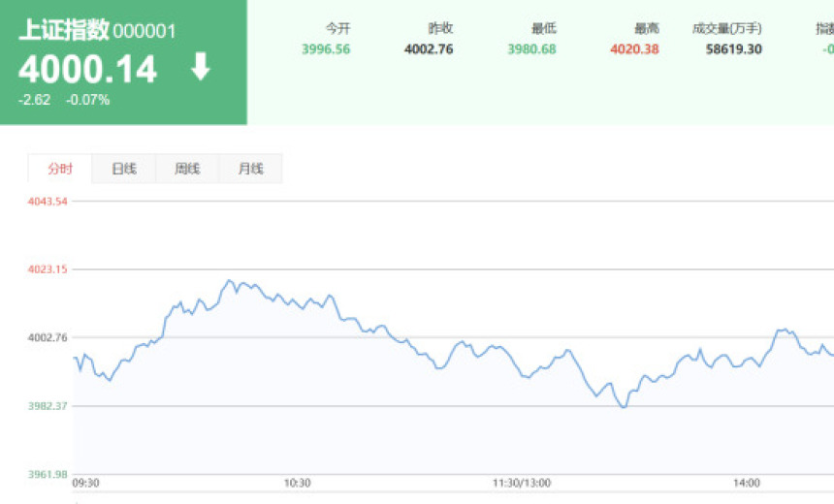Image resolution: width=834 pixels, height=504 pixels.
Task: Click the 14:00 time axis marker
Action: [x=746, y=483]
